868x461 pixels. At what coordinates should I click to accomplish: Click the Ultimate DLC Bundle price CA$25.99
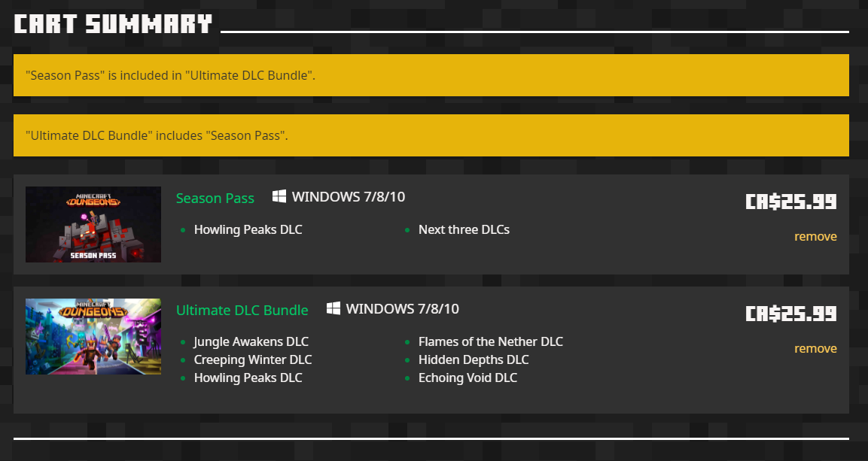[x=791, y=314]
